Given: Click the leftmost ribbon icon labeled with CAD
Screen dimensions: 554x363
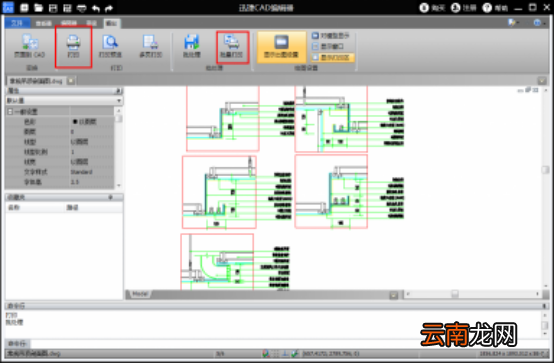Looking at the screenshot, I should pyautogui.click(x=30, y=42).
